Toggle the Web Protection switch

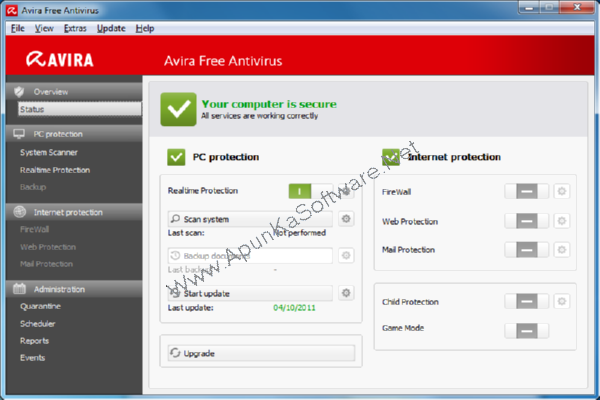(527, 221)
